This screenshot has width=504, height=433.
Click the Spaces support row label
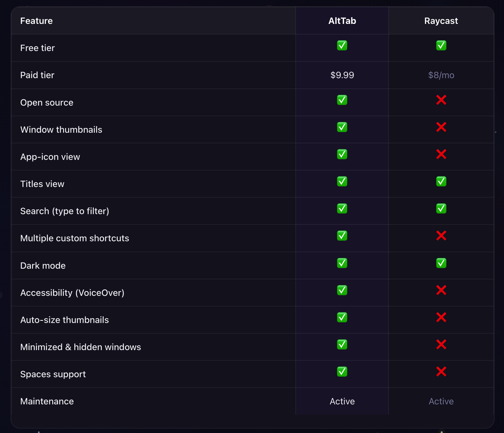coord(53,374)
